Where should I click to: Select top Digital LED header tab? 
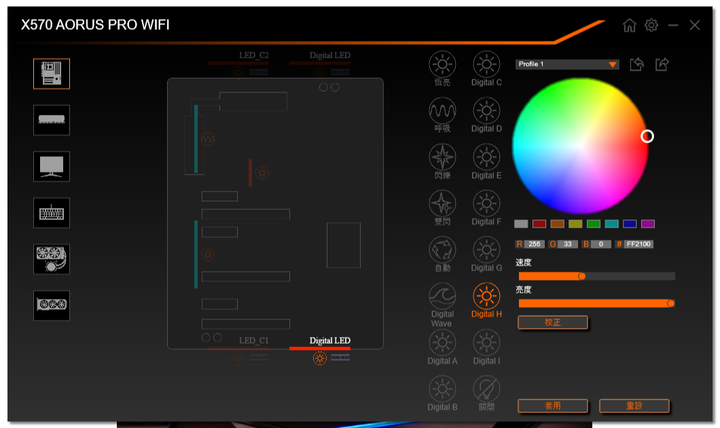pyautogui.click(x=330, y=56)
